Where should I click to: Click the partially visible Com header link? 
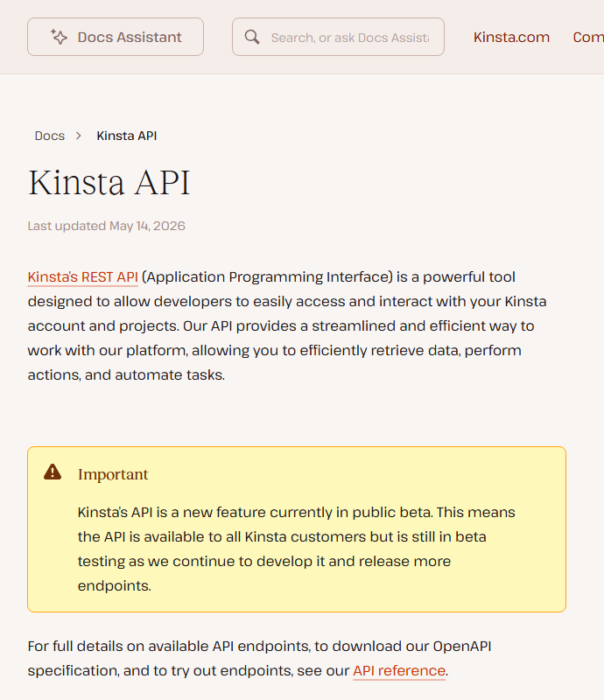point(588,37)
